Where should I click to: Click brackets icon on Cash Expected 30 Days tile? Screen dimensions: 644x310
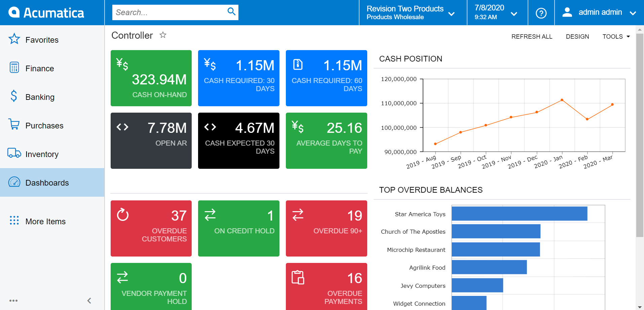point(210,127)
